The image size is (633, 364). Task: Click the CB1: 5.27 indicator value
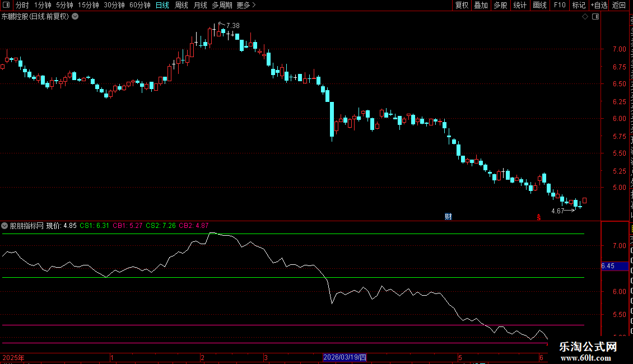(128, 226)
